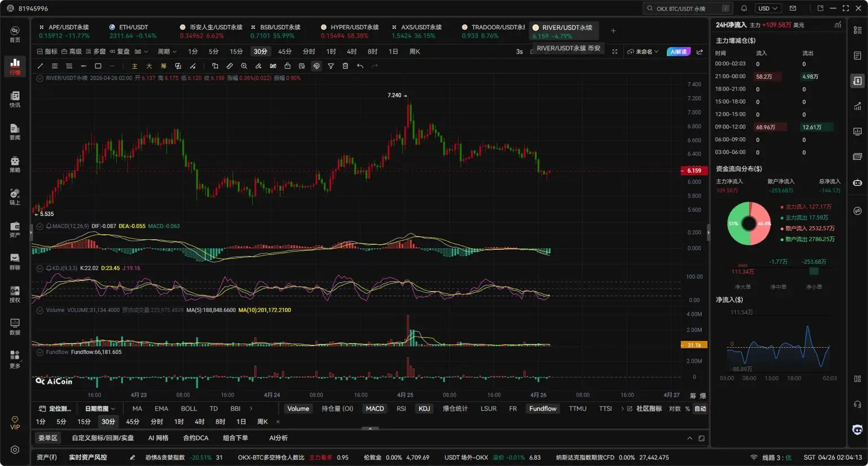Click the trash delete drawings icon
Image resolution: width=868 pixels, height=466 pixels.
[345, 66]
